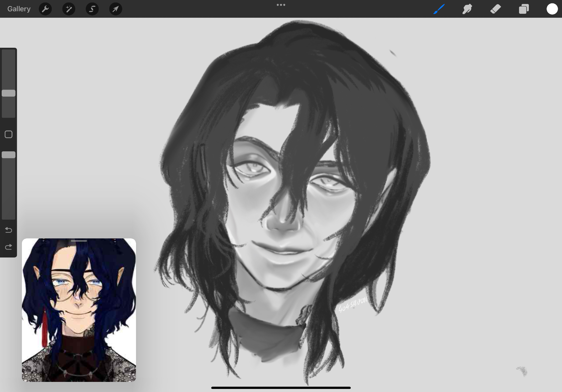The image size is (562, 392).
Task: Select the Brush tool
Action: [439, 9]
